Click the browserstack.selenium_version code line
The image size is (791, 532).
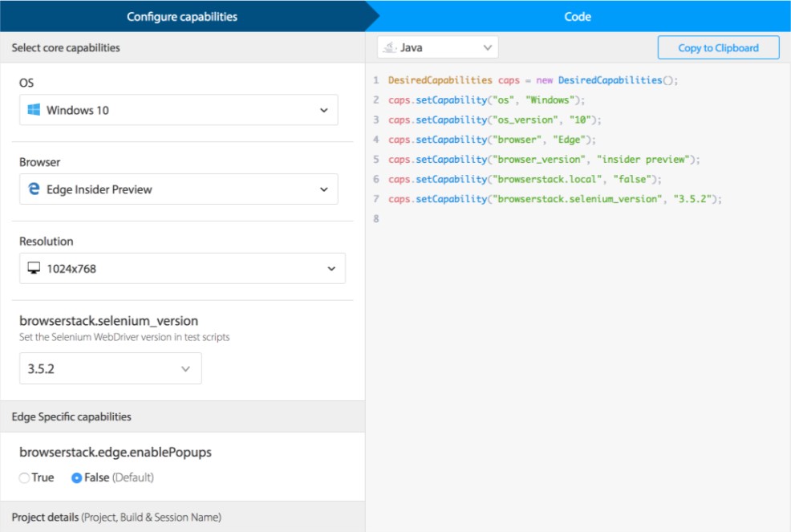coord(555,199)
